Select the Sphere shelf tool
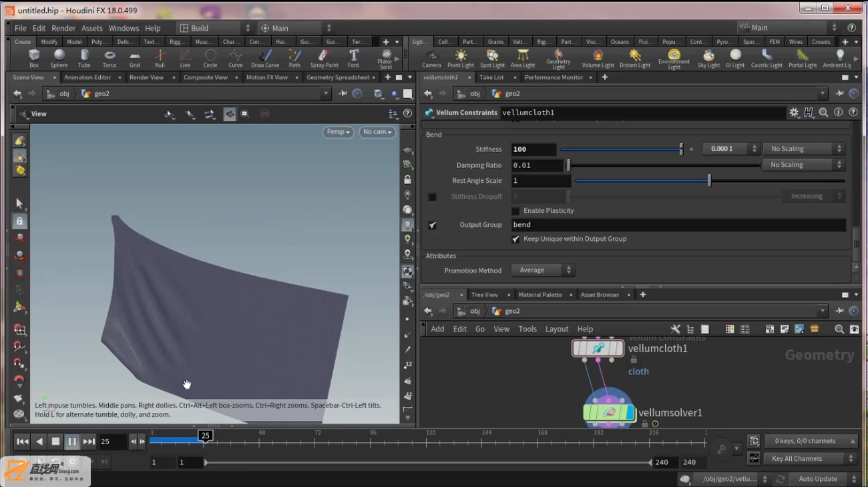The height and width of the screenshot is (487, 868). click(x=59, y=58)
